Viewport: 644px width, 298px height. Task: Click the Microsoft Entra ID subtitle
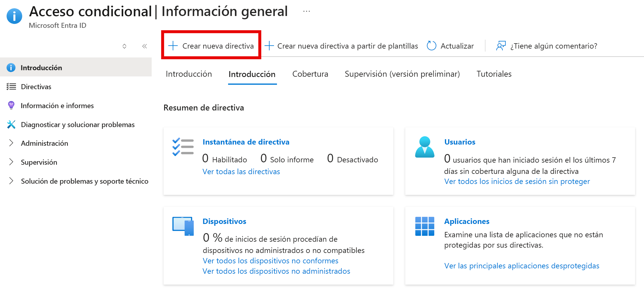coord(57,25)
